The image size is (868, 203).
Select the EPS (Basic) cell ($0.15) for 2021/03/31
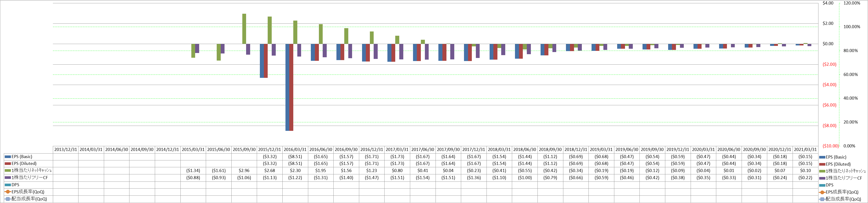tap(805, 157)
